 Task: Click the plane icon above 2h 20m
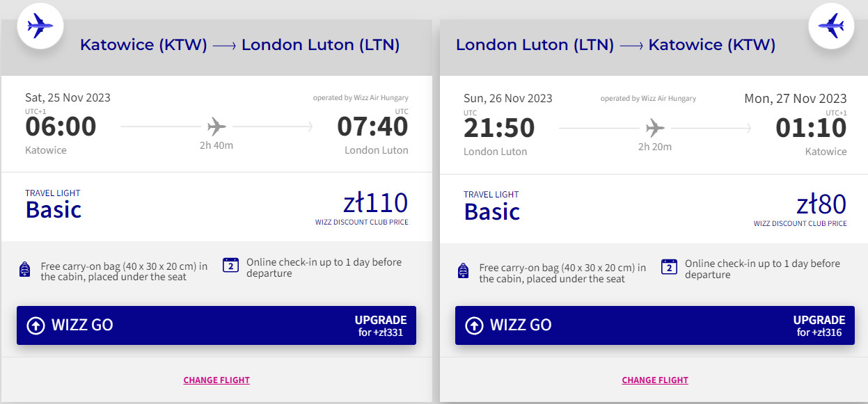(x=655, y=128)
